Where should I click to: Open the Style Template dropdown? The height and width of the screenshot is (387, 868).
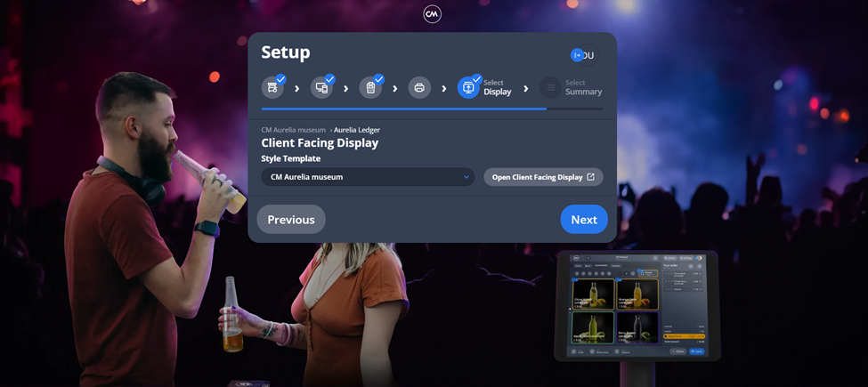367,177
